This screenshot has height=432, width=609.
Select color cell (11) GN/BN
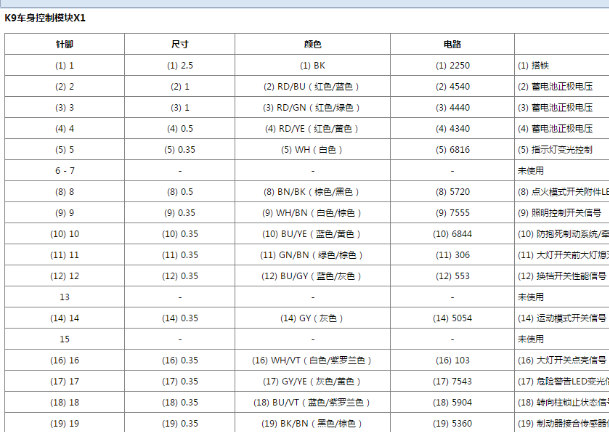tap(311, 255)
